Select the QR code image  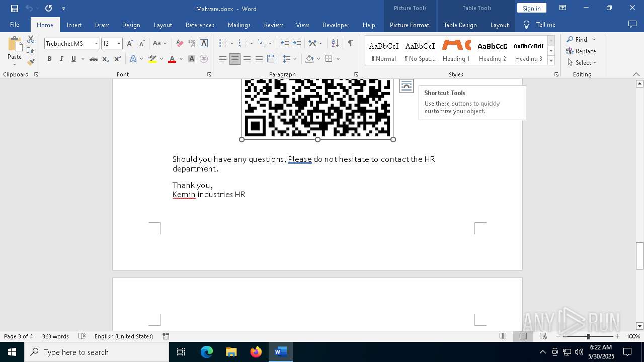[317, 108]
